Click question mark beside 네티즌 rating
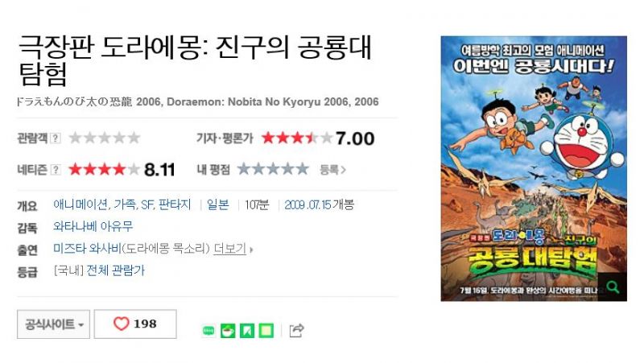 tap(56, 170)
